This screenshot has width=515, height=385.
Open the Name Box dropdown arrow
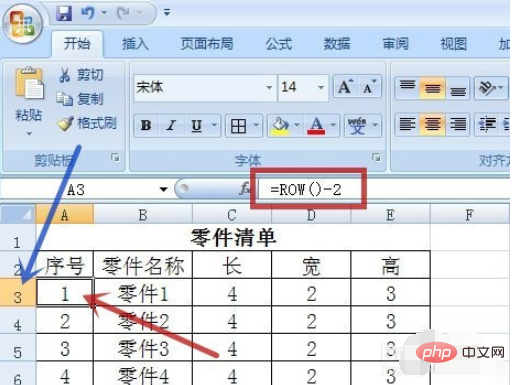tap(163, 190)
